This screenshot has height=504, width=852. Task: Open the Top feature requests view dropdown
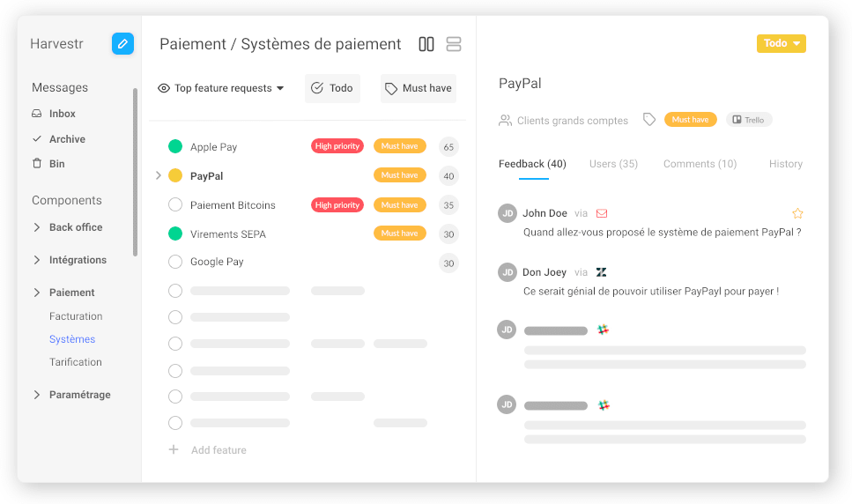220,88
